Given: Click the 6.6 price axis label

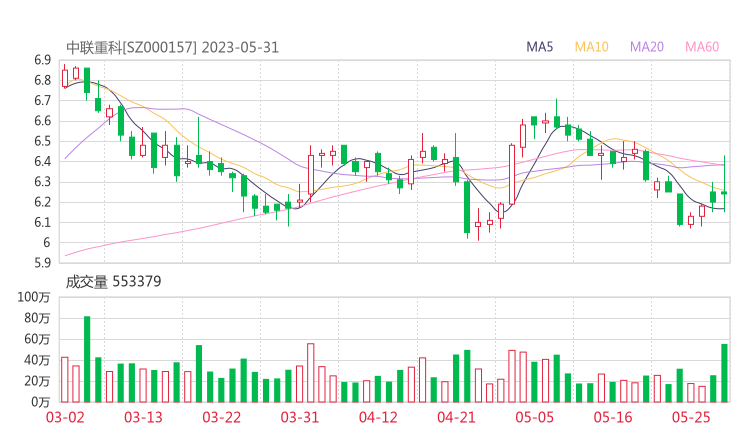Looking at the screenshot, I should click(x=42, y=121).
